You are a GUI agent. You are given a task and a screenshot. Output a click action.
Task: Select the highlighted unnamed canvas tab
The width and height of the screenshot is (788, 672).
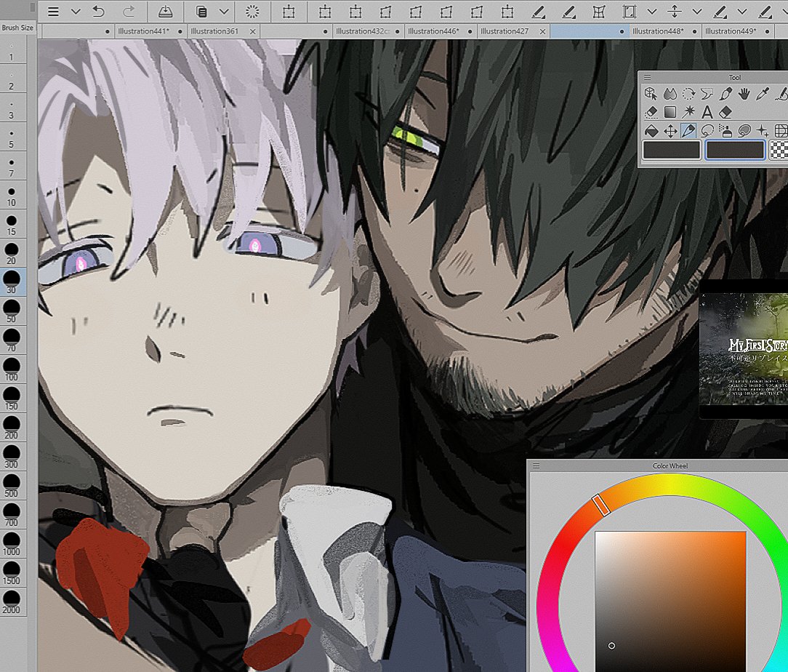[589, 31]
